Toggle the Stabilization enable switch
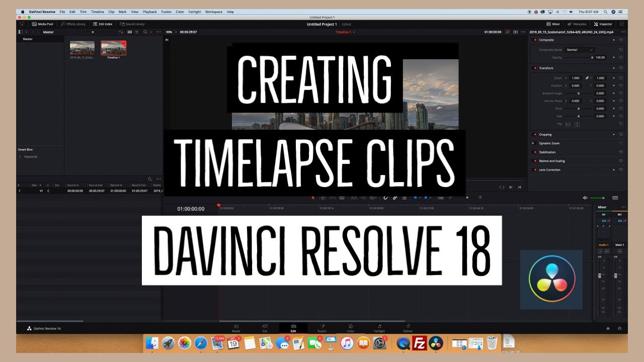The width and height of the screenshot is (644, 362). point(534,152)
